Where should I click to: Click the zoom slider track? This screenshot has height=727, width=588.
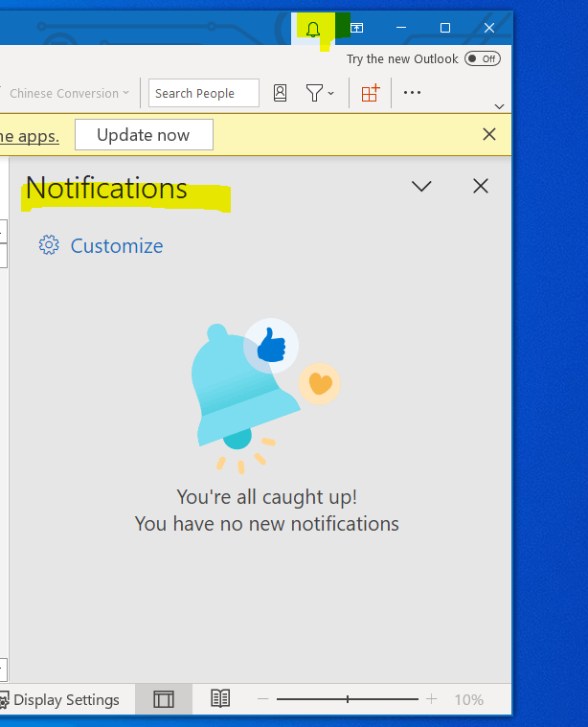pos(348,699)
